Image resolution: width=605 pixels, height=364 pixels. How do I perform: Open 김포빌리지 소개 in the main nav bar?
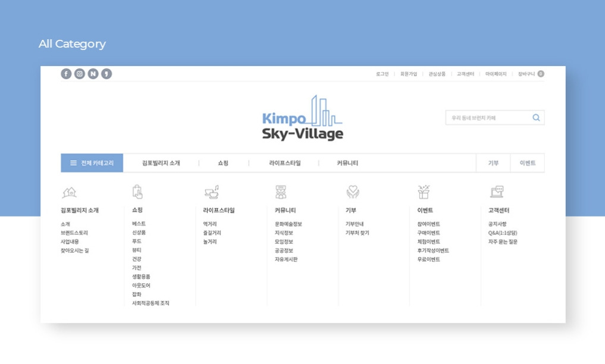tap(161, 163)
